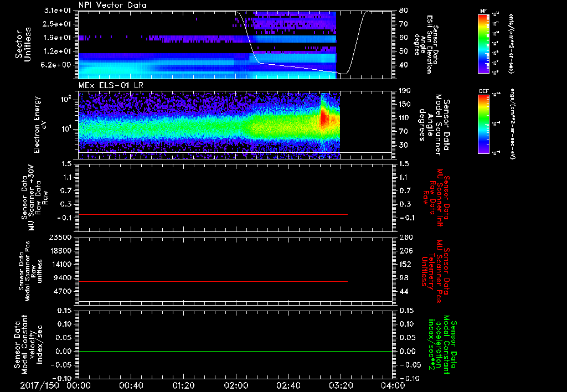Click the 4700 scanner position tick label
The width and height of the screenshot is (567, 392).
click(63, 292)
